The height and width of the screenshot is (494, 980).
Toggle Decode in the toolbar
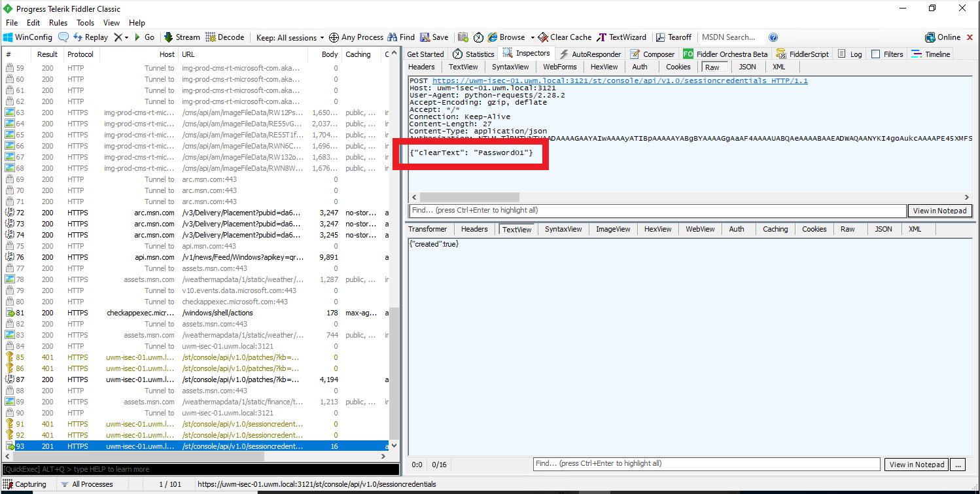pyautogui.click(x=225, y=37)
